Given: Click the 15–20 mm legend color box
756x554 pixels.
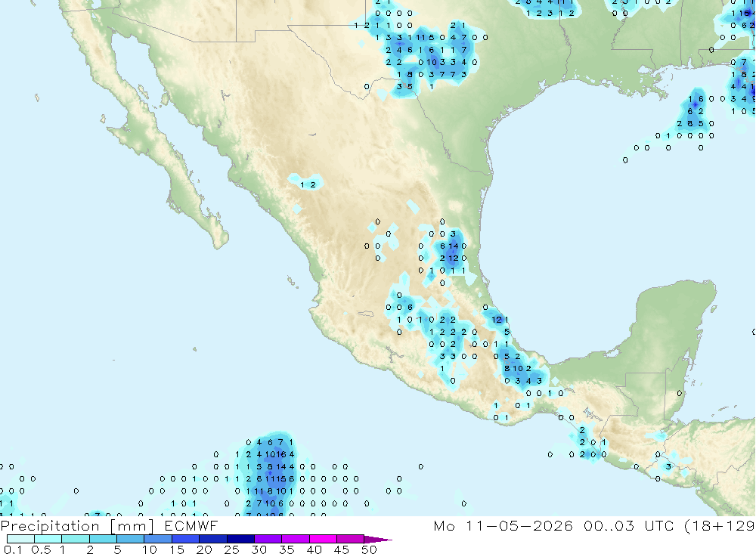Looking at the screenshot, I should [x=186, y=539].
